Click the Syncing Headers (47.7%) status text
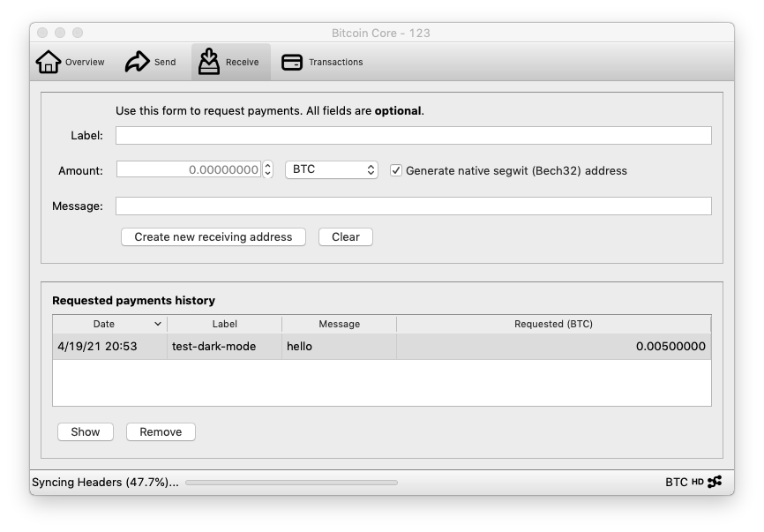Image resolution: width=764 pixels, height=532 pixels. [105, 482]
